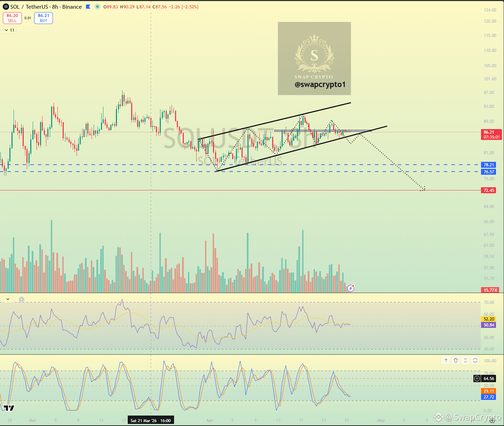Click the high price value H90.29
The height and width of the screenshot is (426, 504).
pos(128,7)
